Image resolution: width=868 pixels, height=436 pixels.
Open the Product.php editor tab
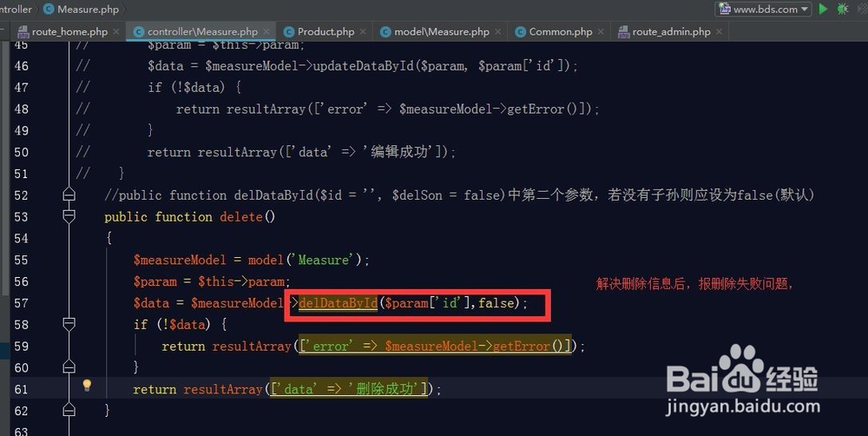click(x=325, y=31)
